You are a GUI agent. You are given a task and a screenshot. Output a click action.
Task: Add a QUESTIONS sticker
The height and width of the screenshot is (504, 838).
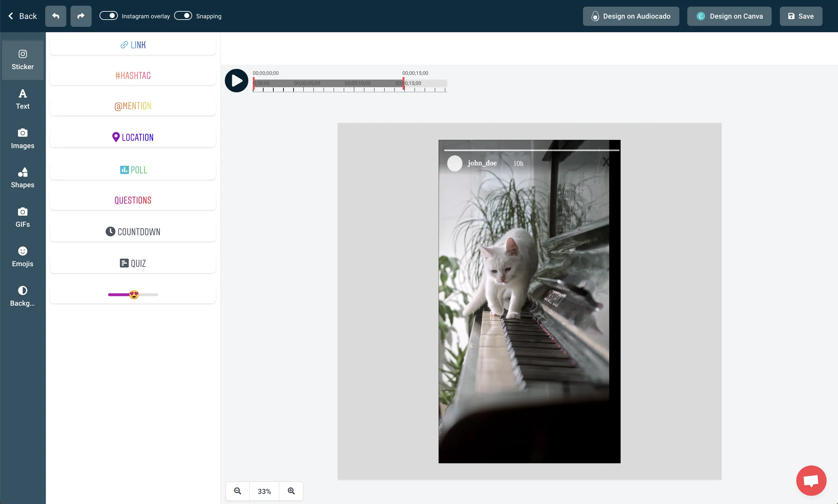click(x=133, y=201)
